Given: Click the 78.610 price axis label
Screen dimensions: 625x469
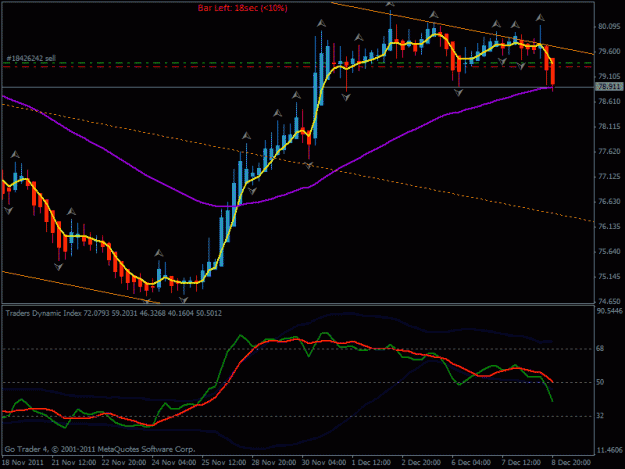Looking at the screenshot, I should point(609,102).
